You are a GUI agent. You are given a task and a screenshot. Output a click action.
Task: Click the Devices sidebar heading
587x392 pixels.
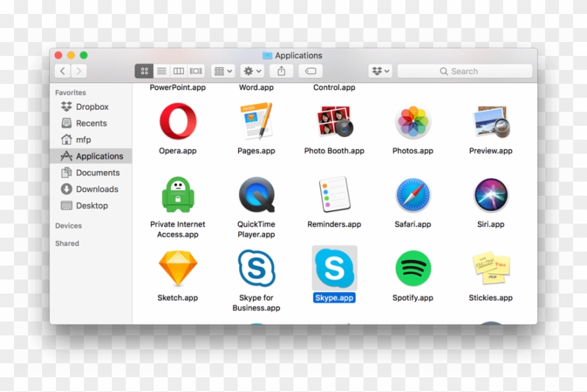click(68, 226)
